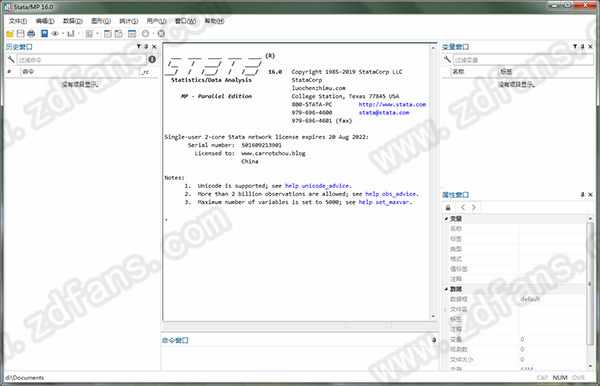Click the filter funnel icon in history window

[139, 47]
